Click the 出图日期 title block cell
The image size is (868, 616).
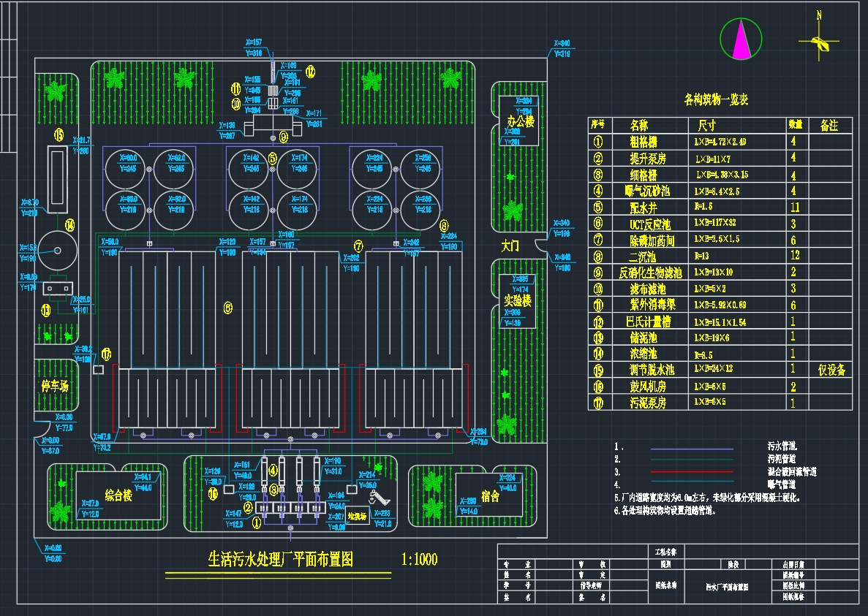(x=793, y=565)
